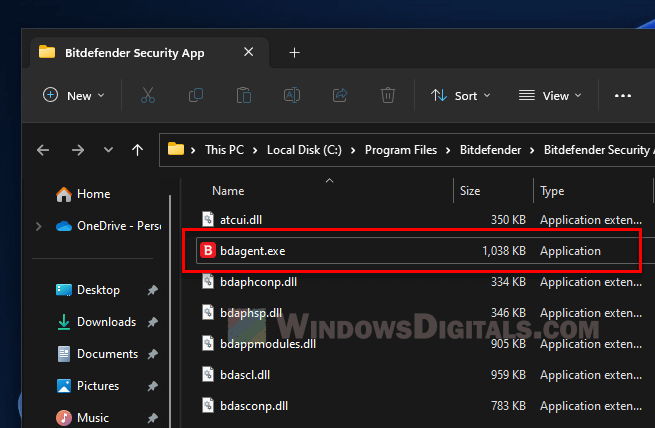The width and height of the screenshot is (655, 428).
Task: Unpin Downloads using its pin icon
Action: click(152, 322)
